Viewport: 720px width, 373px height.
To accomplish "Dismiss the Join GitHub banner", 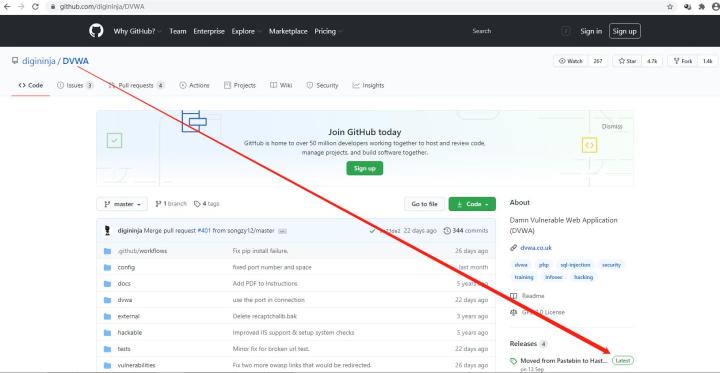I will [x=612, y=126].
